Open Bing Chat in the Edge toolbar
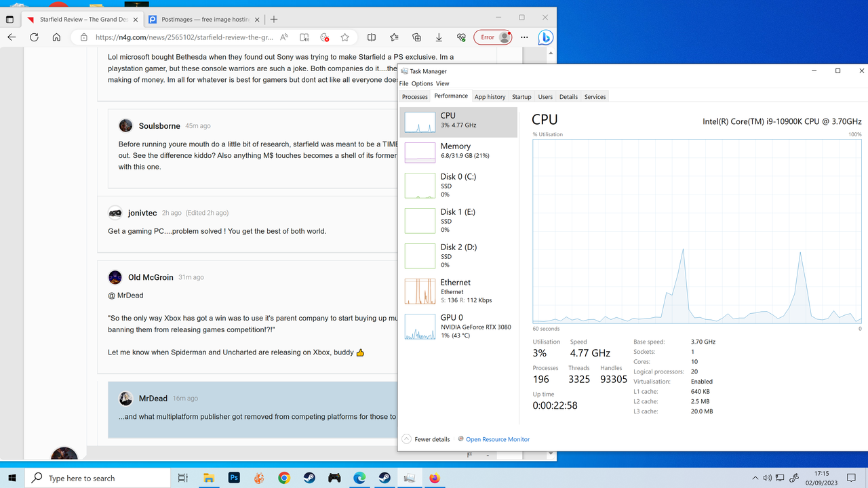 click(x=546, y=37)
